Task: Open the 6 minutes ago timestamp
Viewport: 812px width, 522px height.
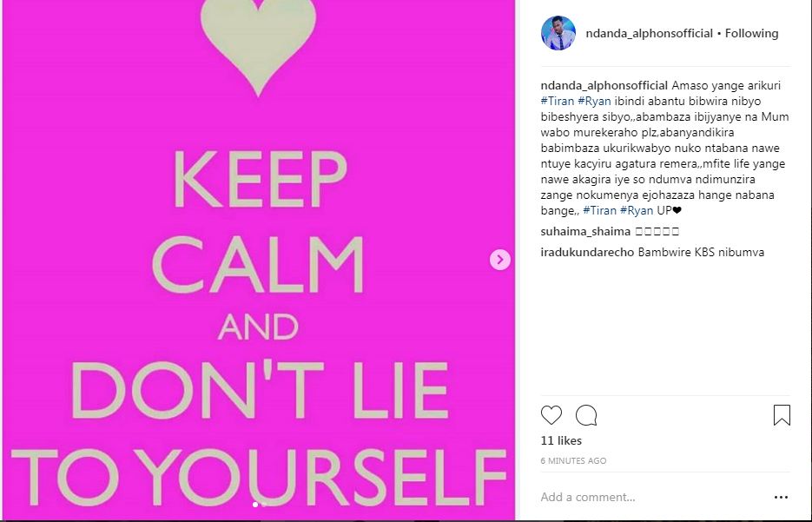Action: [x=573, y=461]
